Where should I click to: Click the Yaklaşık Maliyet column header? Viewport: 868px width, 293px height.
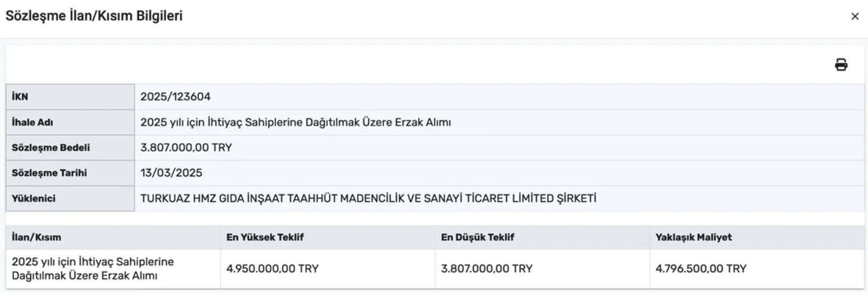(x=694, y=238)
